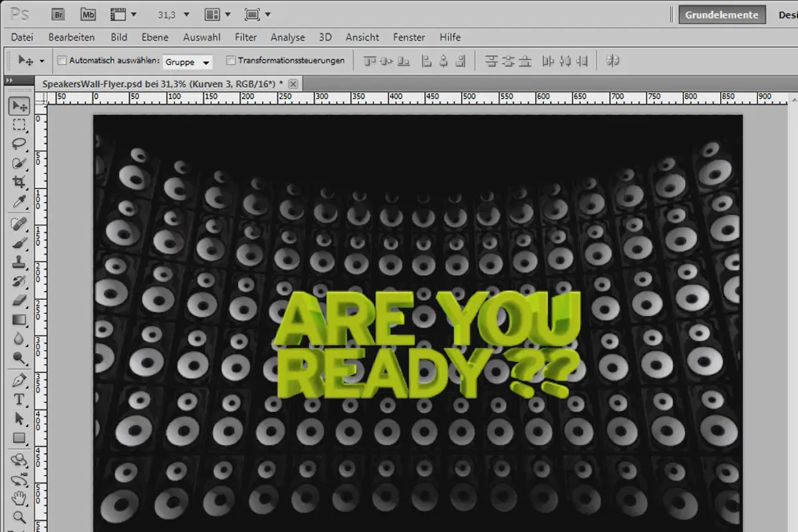
Task: Open the Gruppe dropdown
Action: 188,61
